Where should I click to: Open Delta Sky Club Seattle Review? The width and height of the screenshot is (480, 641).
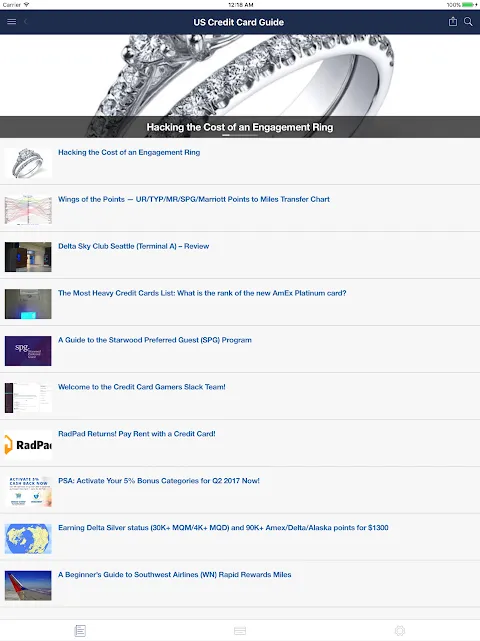click(134, 246)
